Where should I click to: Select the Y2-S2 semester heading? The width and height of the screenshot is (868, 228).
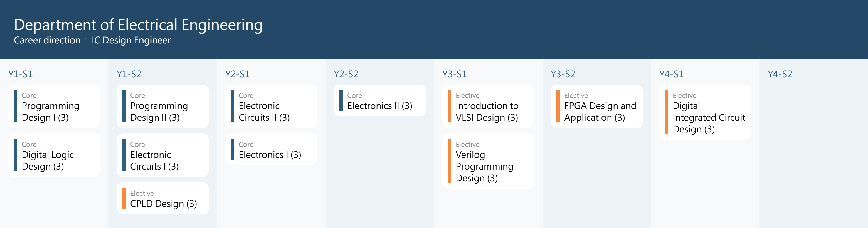coord(346,74)
